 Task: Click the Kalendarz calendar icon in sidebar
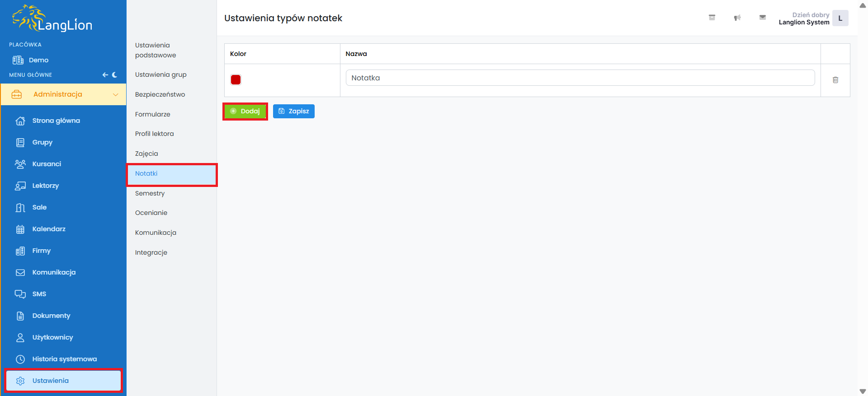point(20,229)
